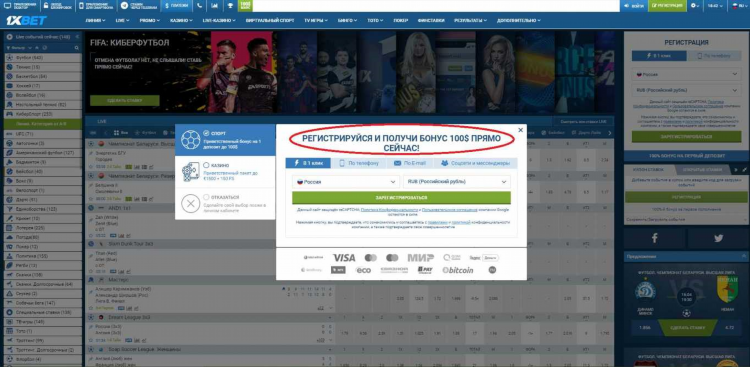Click ЗАРЕГИСТРИРОВАТЬСЯ button in right panel
Screen dimensions: 750x367
tap(686, 136)
